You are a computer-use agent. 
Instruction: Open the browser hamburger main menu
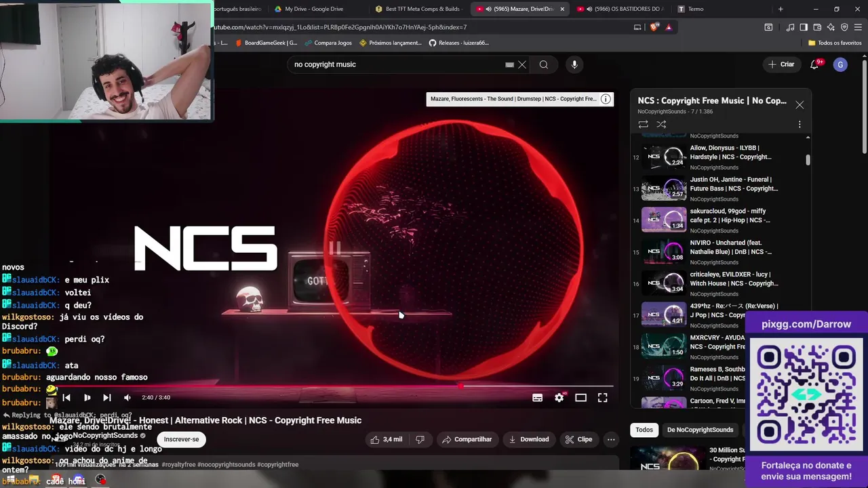[858, 27]
